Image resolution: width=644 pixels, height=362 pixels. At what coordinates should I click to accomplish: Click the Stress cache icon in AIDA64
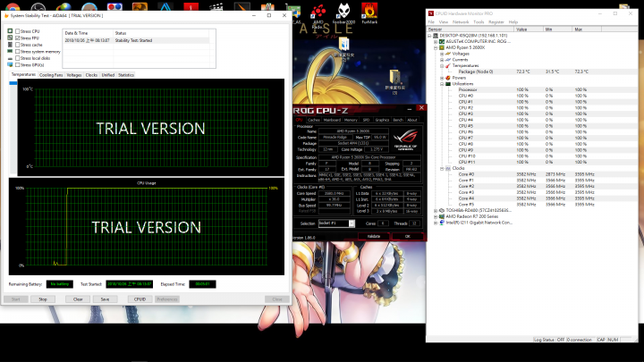pos(10,45)
